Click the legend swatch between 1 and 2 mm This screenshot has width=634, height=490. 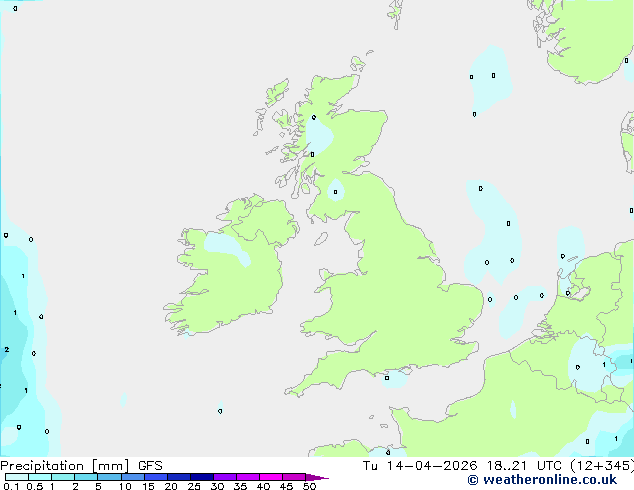(x=63, y=477)
